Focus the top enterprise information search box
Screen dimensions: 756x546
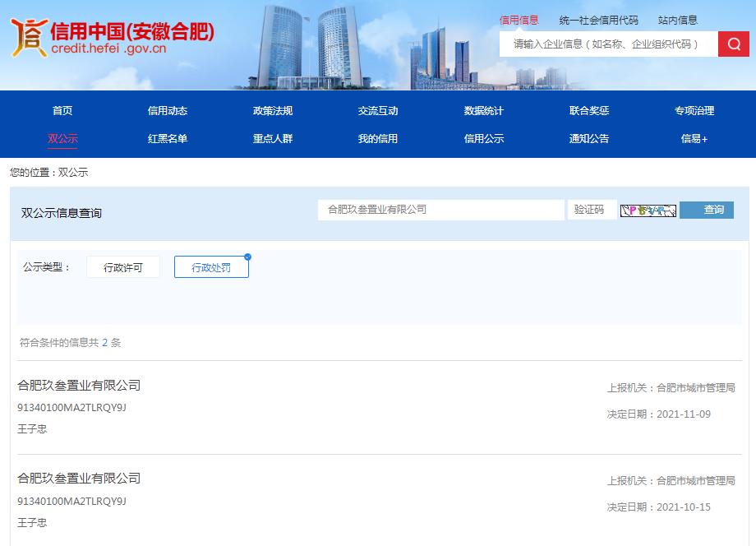coord(608,44)
